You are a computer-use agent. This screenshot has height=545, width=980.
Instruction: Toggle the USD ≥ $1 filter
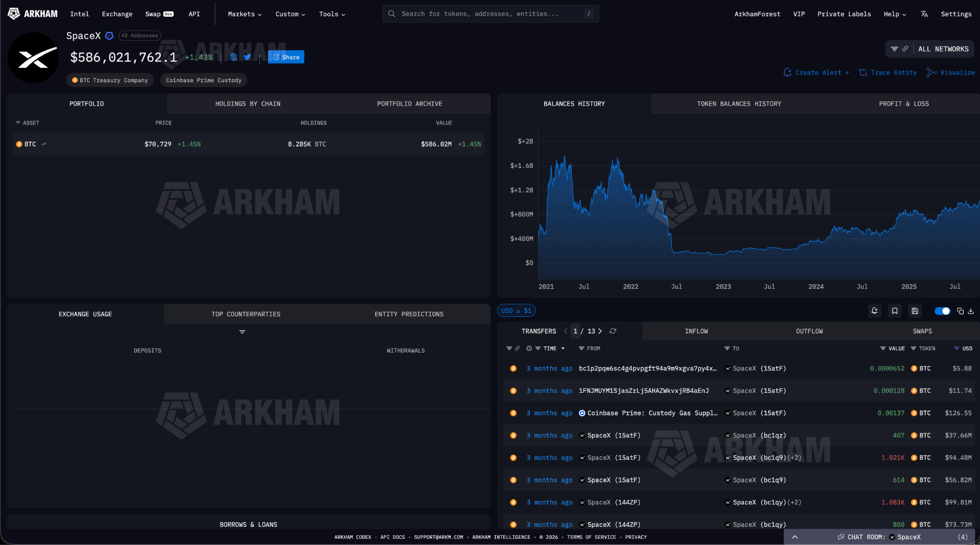coord(516,311)
